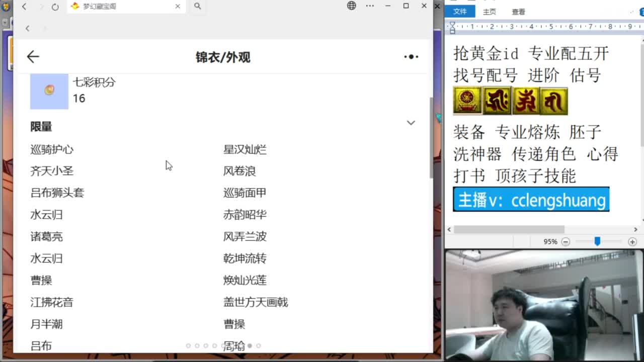Open the browser ellipsis menu
Screen dimensions: 644x362
[370, 6]
